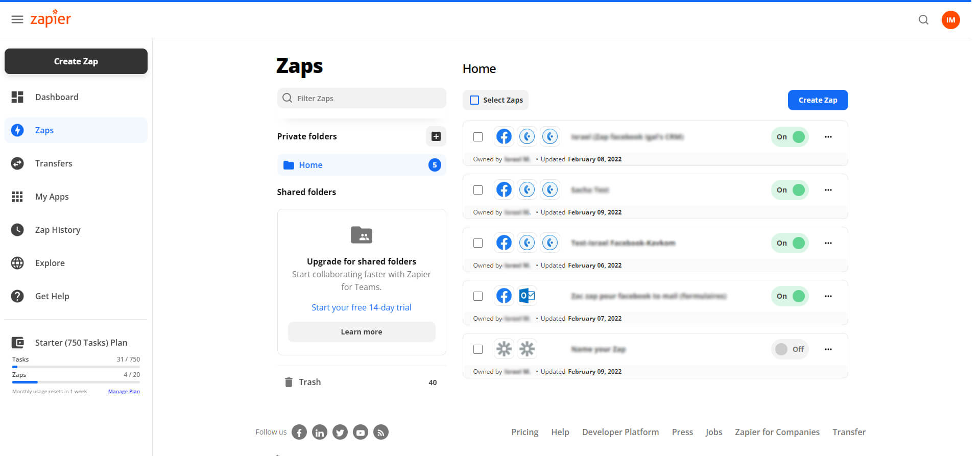Image resolution: width=980 pixels, height=456 pixels.
Task: Click the Tasks usage progress bar
Action: [76, 367]
